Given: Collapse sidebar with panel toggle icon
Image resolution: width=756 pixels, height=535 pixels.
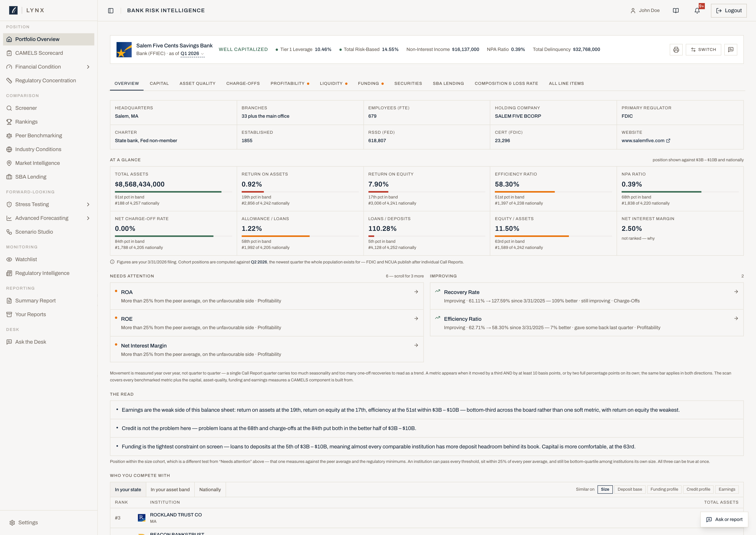Looking at the screenshot, I should pyautogui.click(x=111, y=10).
